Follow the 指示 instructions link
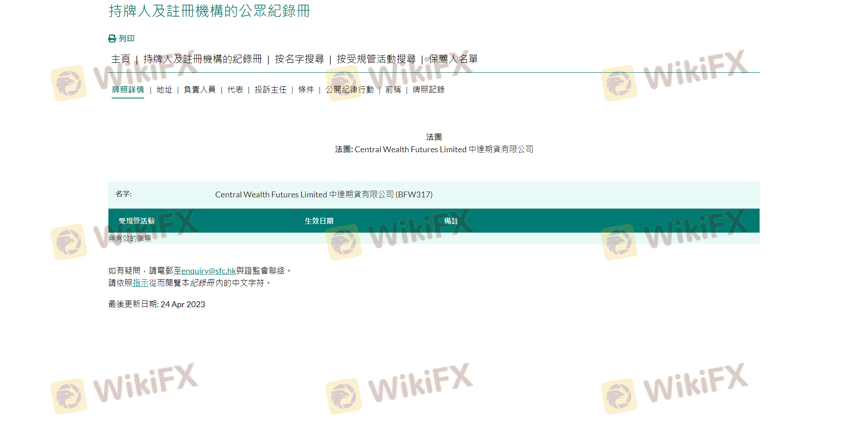Image resolution: width=868 pixels, height=435 pixels. tap(141, 283)
